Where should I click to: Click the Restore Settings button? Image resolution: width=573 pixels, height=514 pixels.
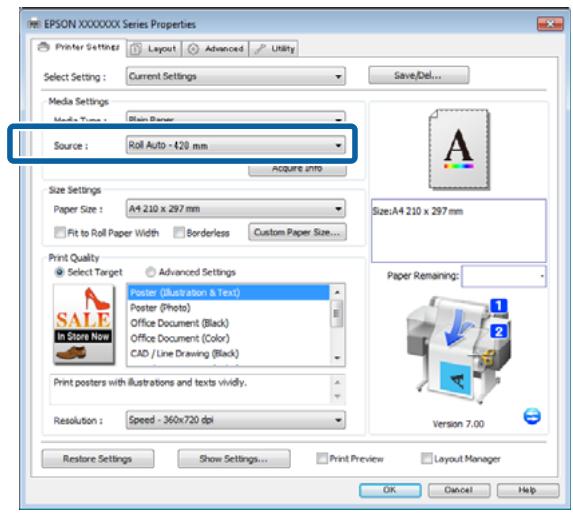pyautogui.click(x=98, y=458)
